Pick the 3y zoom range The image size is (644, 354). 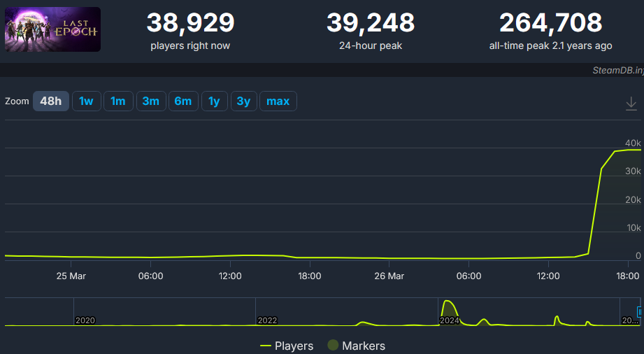pos(243,101)
